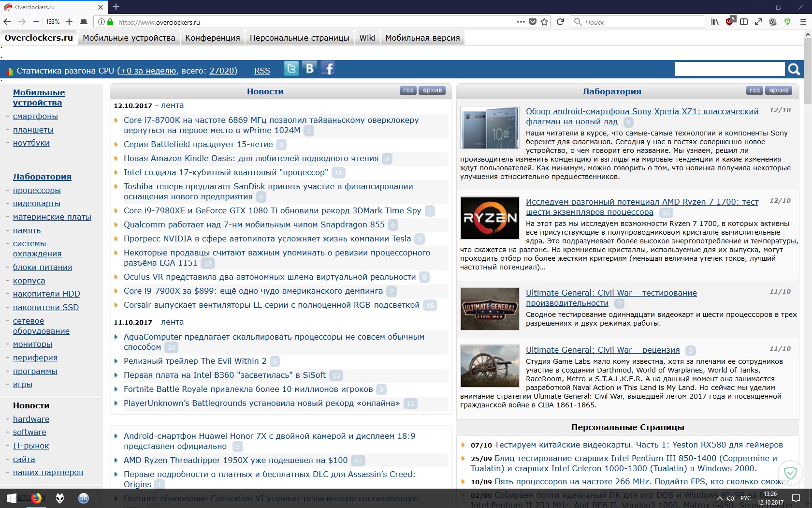Show hidden system tray icons
Viewport: 812px width, 508px height.
click(x=719, y=498)
